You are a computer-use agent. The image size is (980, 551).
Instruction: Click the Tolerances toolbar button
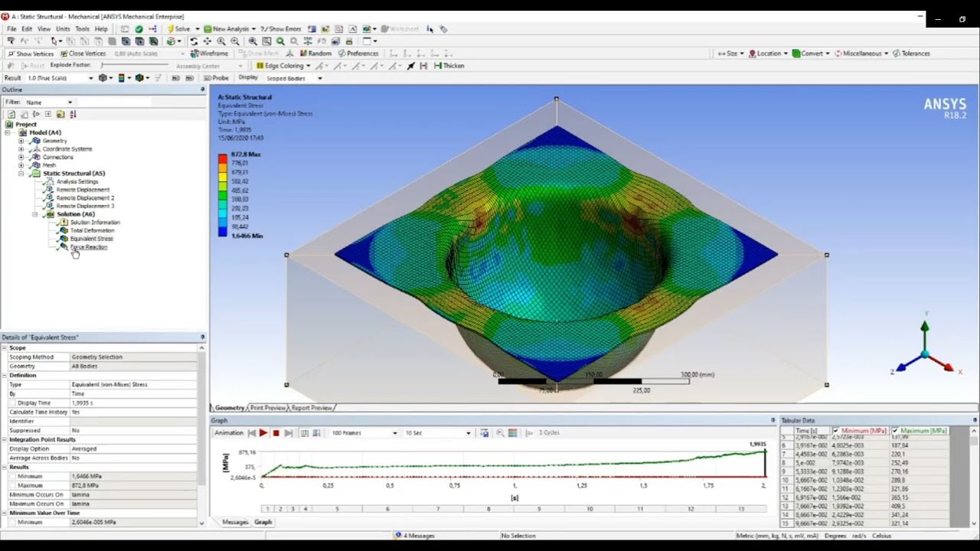911,54
